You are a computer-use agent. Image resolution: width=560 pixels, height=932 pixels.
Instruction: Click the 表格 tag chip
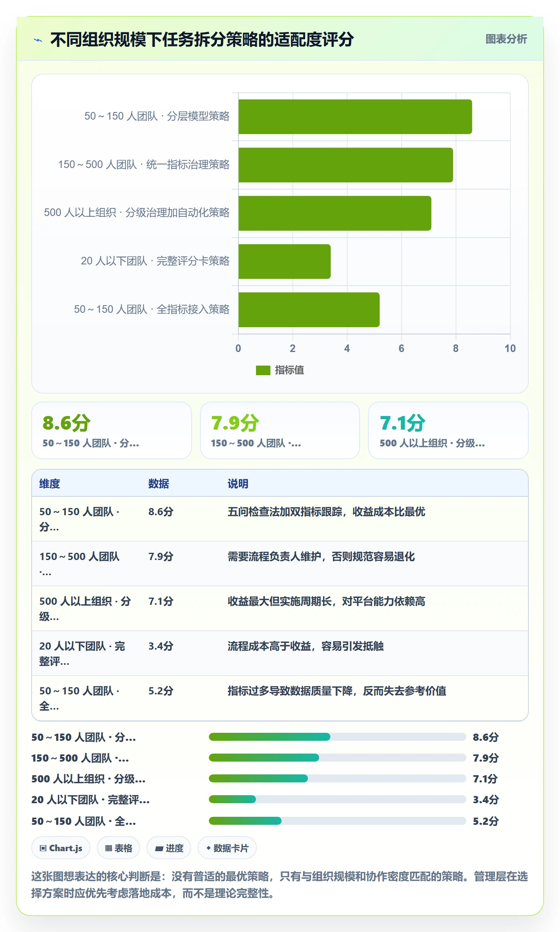tap(118, 848)
